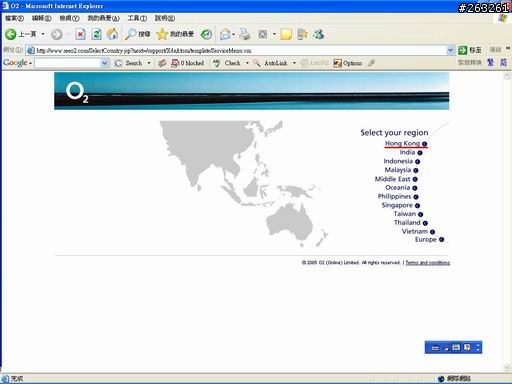Open the 工具(T) Tools menu
512x384 pixels.
137,18
